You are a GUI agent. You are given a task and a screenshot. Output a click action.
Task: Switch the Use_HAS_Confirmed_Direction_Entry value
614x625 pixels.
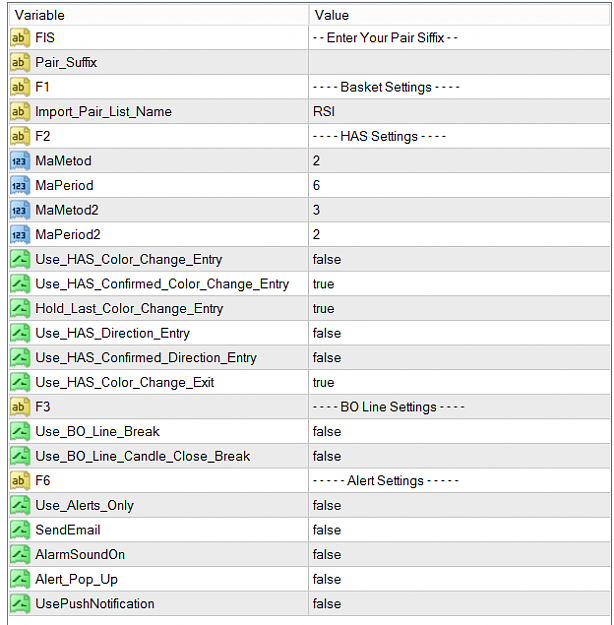point(459,358)
